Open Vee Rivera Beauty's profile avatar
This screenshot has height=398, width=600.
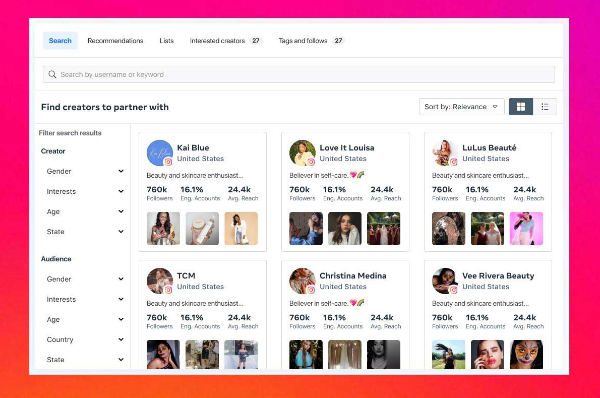tap(445, 281)
